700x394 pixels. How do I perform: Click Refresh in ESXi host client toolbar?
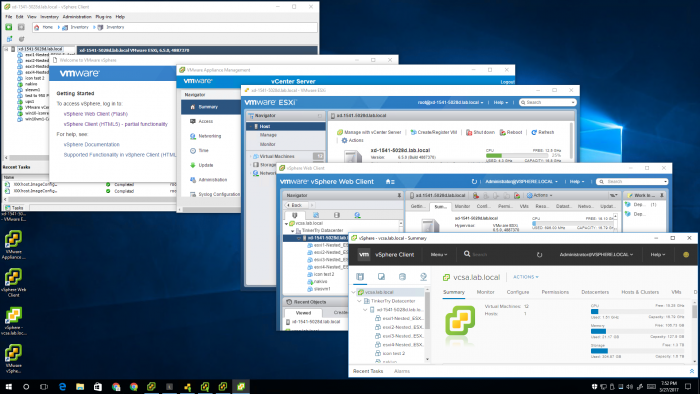(x=542, y=133)
